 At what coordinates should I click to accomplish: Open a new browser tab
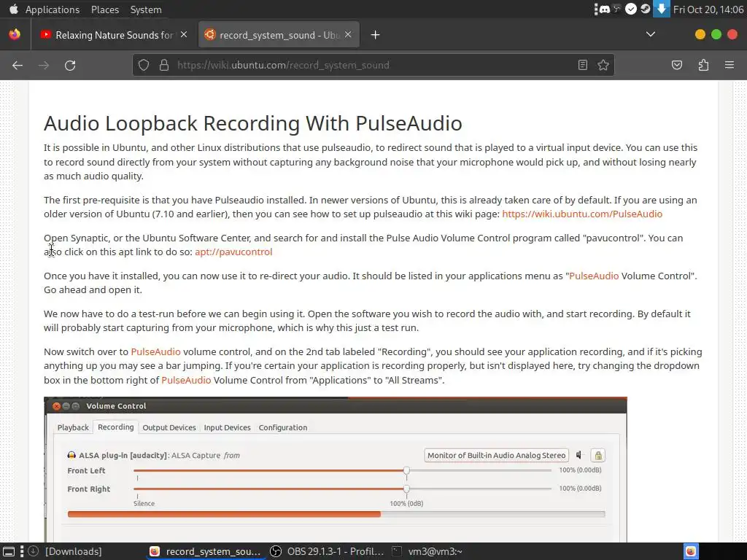[375, 35]
